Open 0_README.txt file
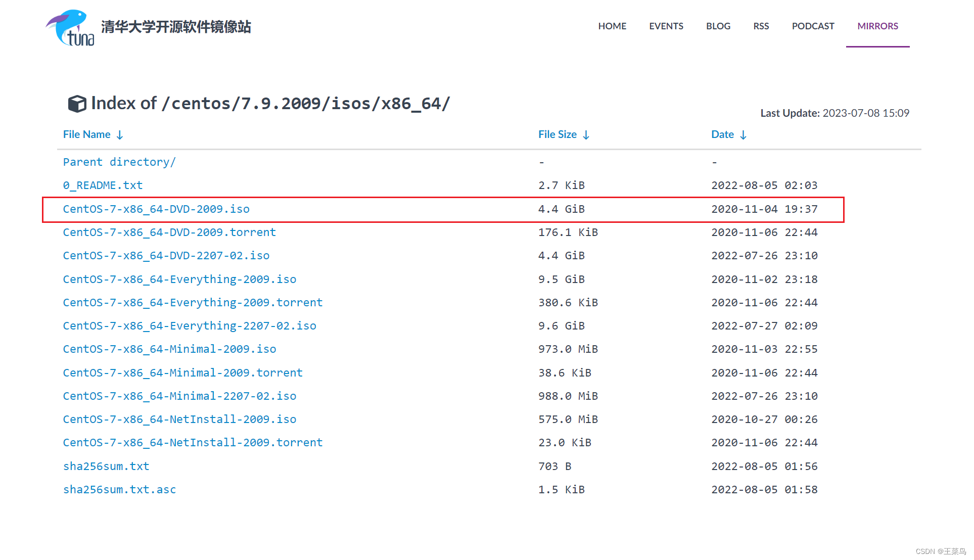974x560 pixels. pyautogui.click(x=103, y=185)
